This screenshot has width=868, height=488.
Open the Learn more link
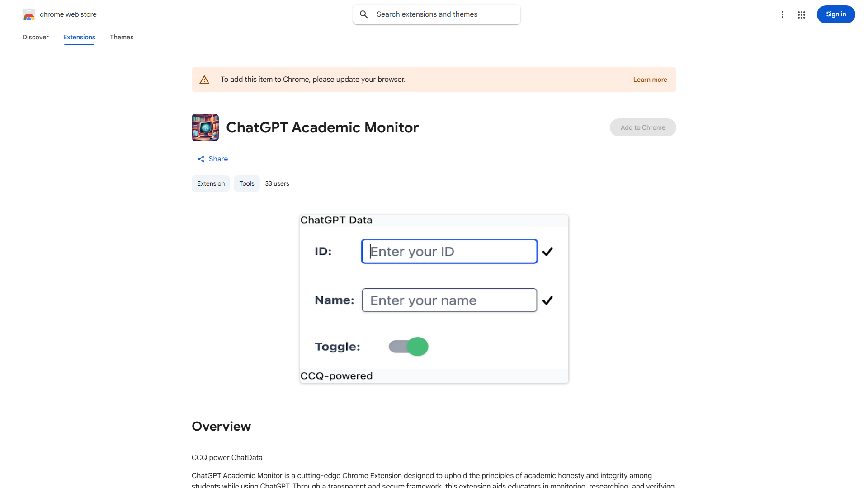coord(650,79)
